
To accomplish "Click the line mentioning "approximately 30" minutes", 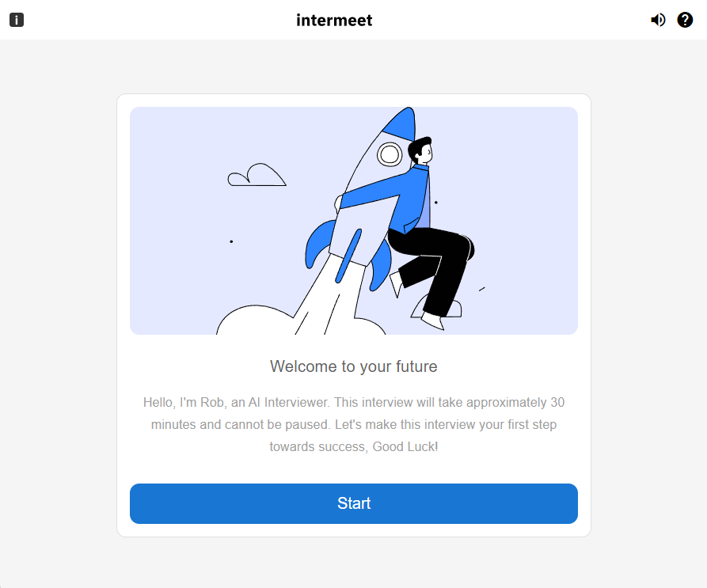I will click(x=353, y=402).
